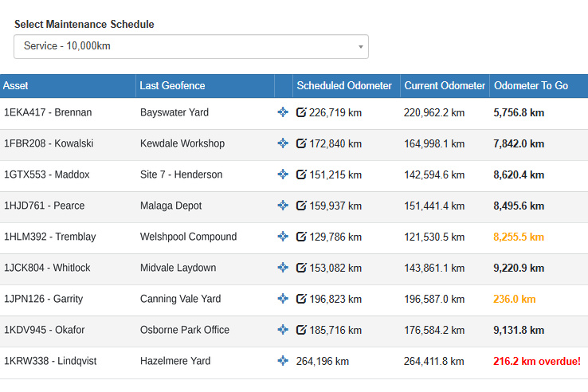Image resolution: width=588 pixels, height=392 pixels.
Task: Click the locate icon for 1KRW338 - Lindqvist
Action: (x=283, y=361)
